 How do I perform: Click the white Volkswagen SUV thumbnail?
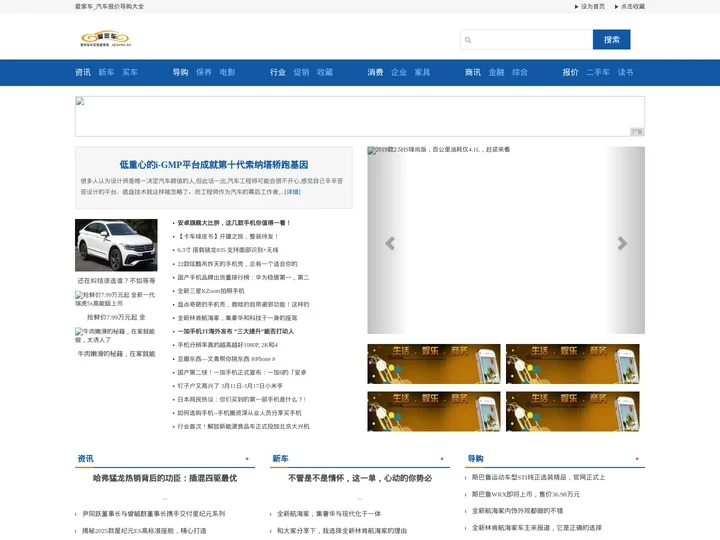[116, 245]
